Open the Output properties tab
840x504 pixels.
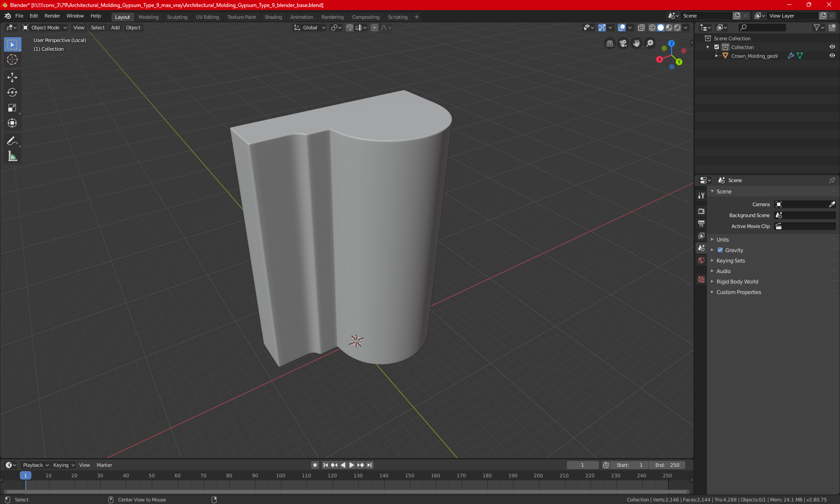tap(701, 224)
